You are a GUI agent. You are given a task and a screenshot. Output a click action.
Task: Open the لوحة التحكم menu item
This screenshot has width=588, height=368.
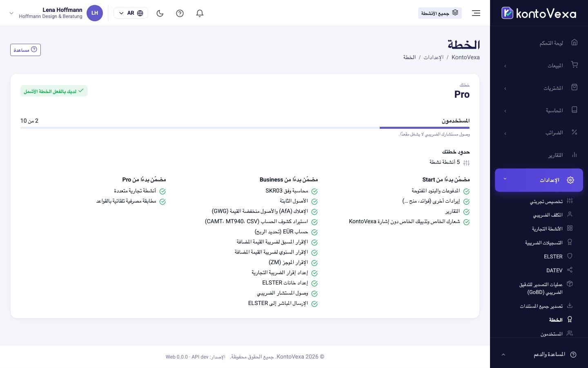pyautogui.click(x=539, y=43)
